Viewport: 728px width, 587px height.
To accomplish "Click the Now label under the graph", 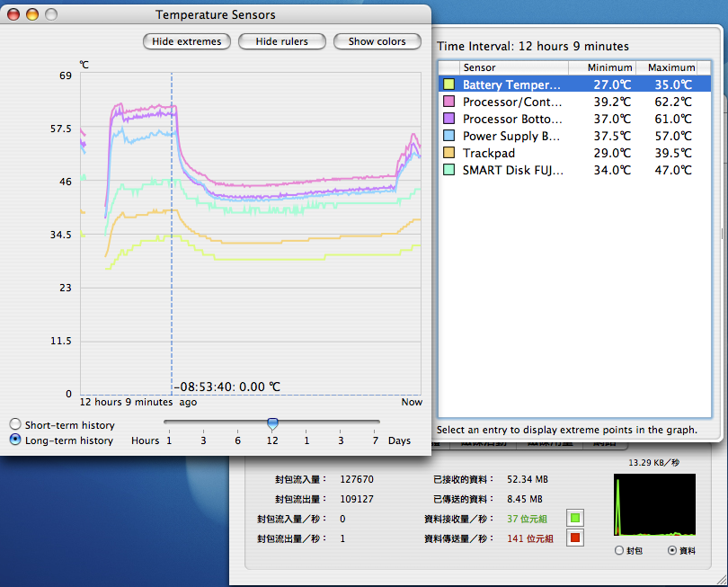I will pyautogui.click(x=412, y=402).
